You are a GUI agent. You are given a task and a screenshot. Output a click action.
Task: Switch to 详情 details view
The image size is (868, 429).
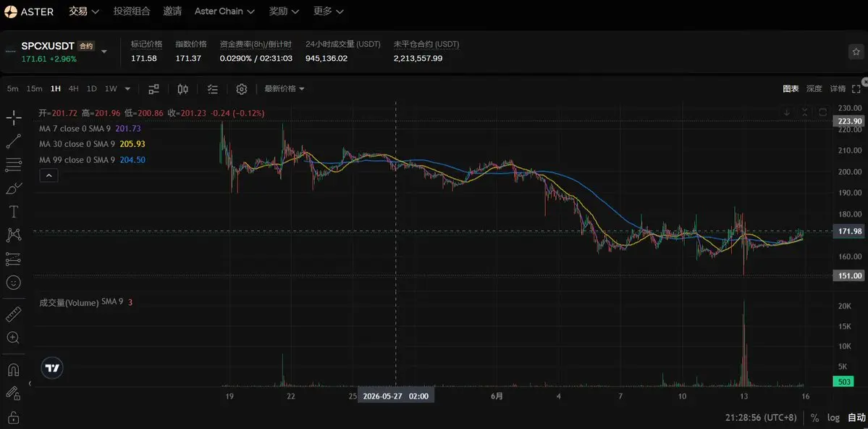pyautogui.click(x=838, y=88)
